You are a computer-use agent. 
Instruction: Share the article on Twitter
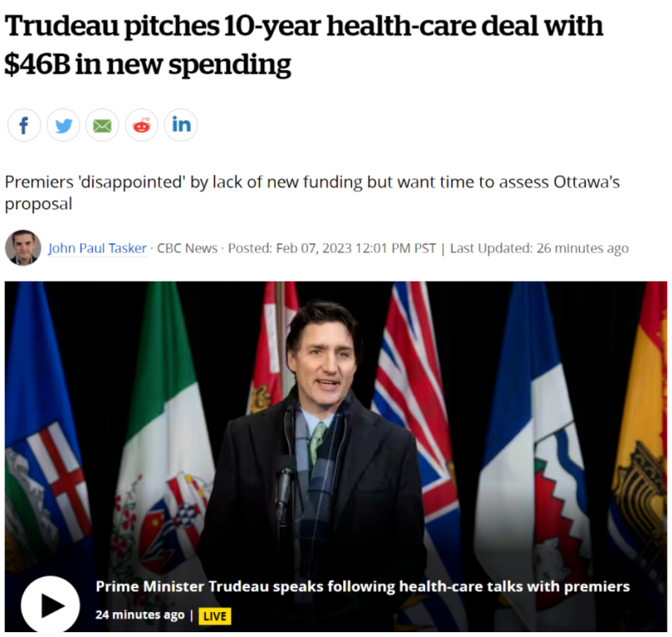coord(63,125)
